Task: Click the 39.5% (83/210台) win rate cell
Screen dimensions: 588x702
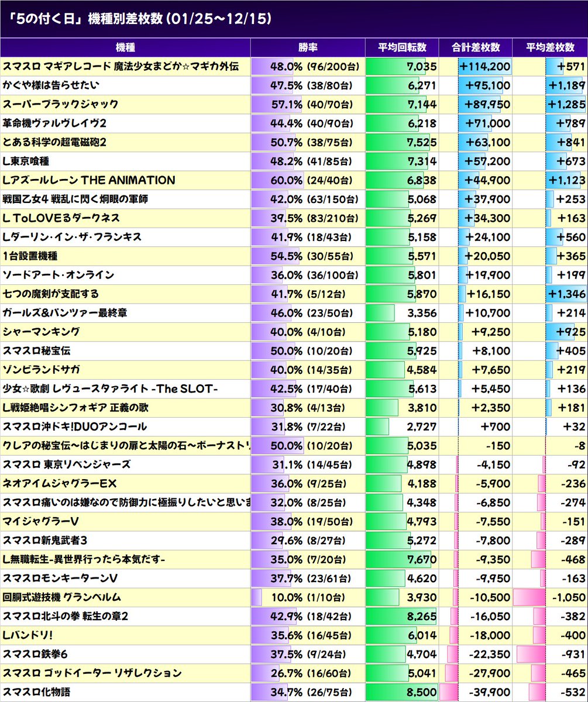Action: click(308, 218)
